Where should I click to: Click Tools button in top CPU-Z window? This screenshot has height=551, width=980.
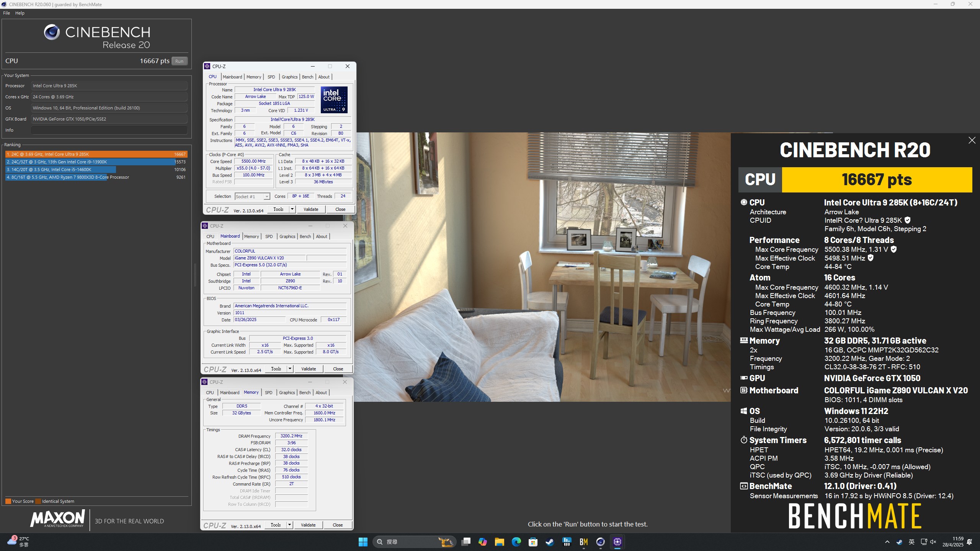tap(278, 209)
